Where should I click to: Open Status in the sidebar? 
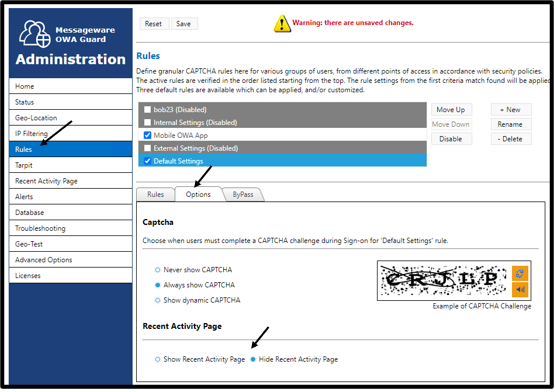[70, 102]
